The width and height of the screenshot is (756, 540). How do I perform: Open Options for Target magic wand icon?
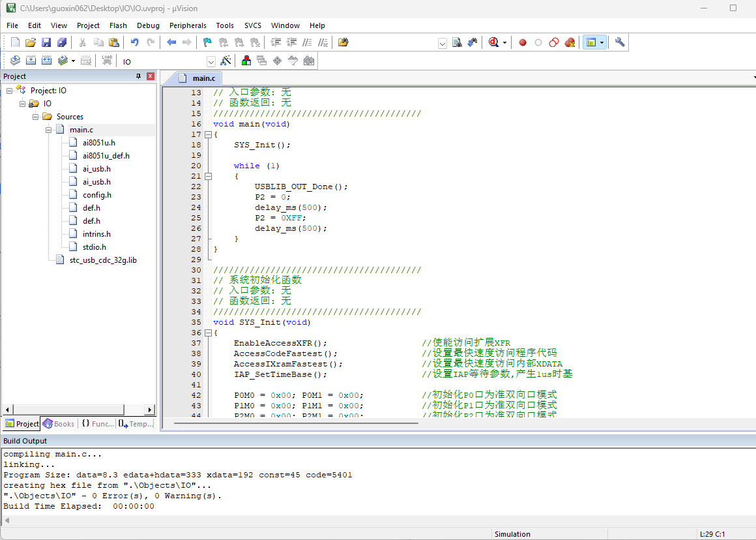pos(225,61)
